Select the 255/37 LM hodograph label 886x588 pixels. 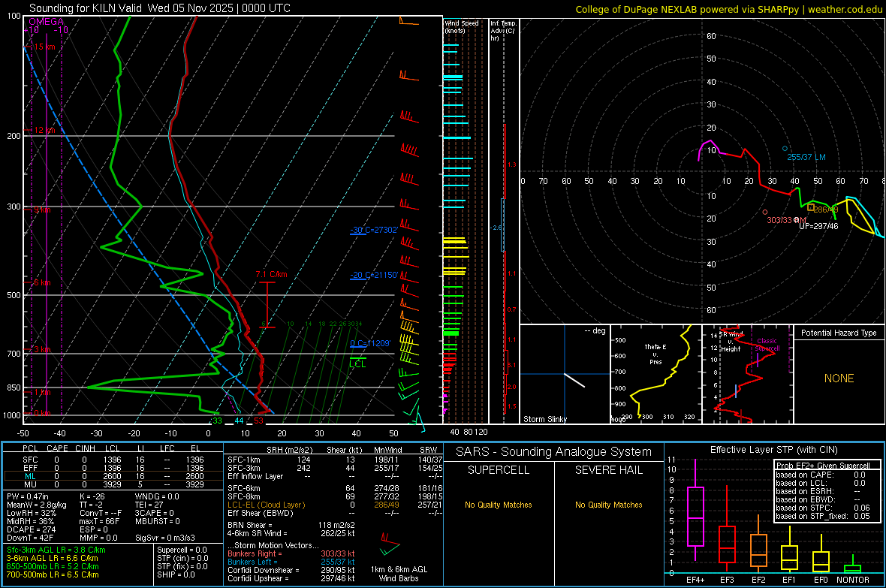pyautogui.click(x=806, y=157)
